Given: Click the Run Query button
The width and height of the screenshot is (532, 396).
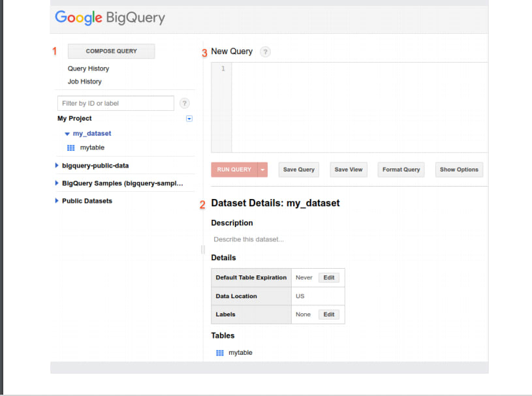Looking at the screenshot, I should tap(234, 170).
